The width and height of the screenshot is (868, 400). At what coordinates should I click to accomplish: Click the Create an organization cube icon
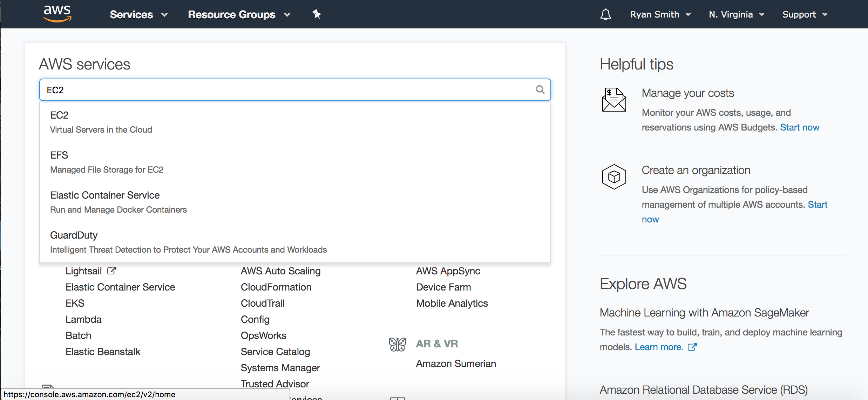click(614, 177)
